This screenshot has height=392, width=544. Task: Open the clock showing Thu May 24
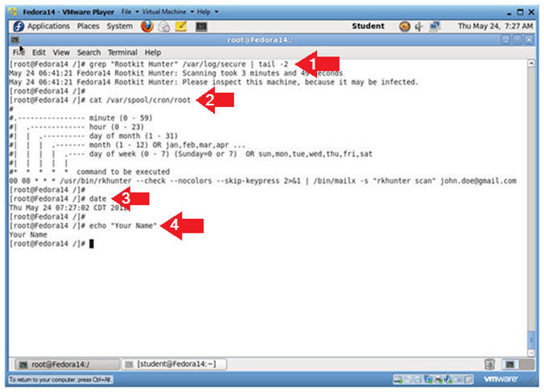[495, 27]
